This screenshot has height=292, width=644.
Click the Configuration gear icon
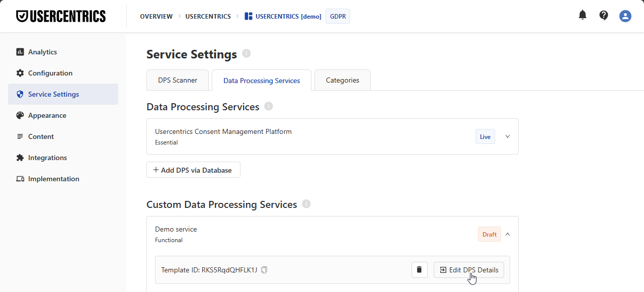[x=20, y=73]
